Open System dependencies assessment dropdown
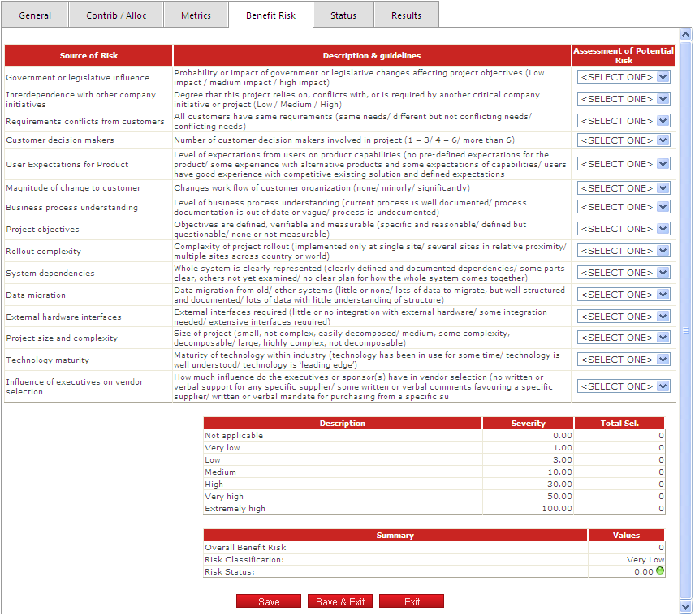 [623, 273]
